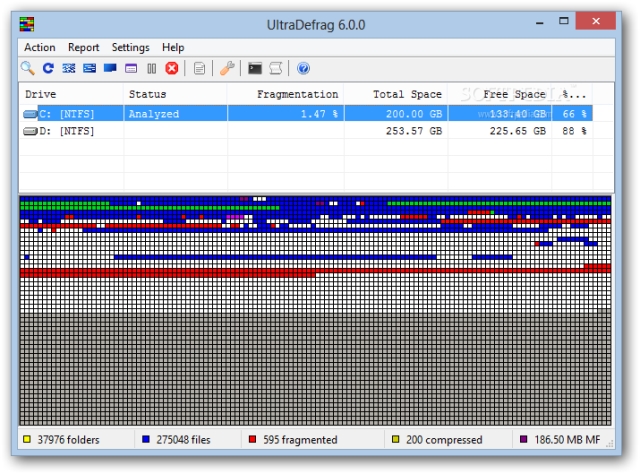640x474 pixels.
Task: Sort by the Status column header
Action: [176, 94]
